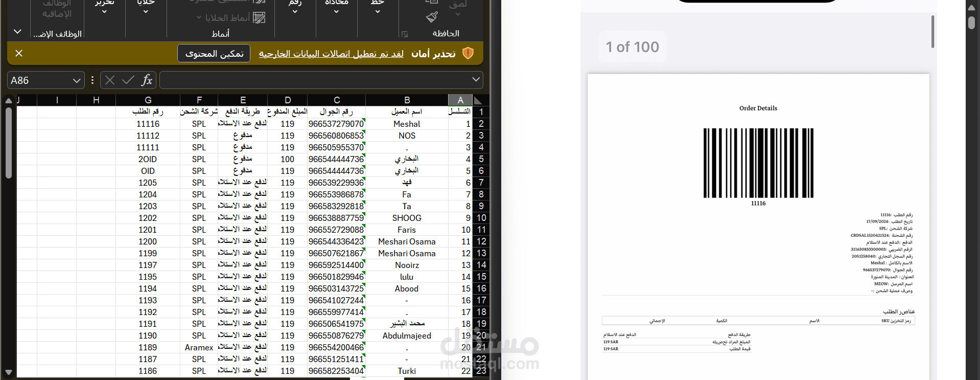
Task: Select order number cell 2OID
Action: point(148,159)
